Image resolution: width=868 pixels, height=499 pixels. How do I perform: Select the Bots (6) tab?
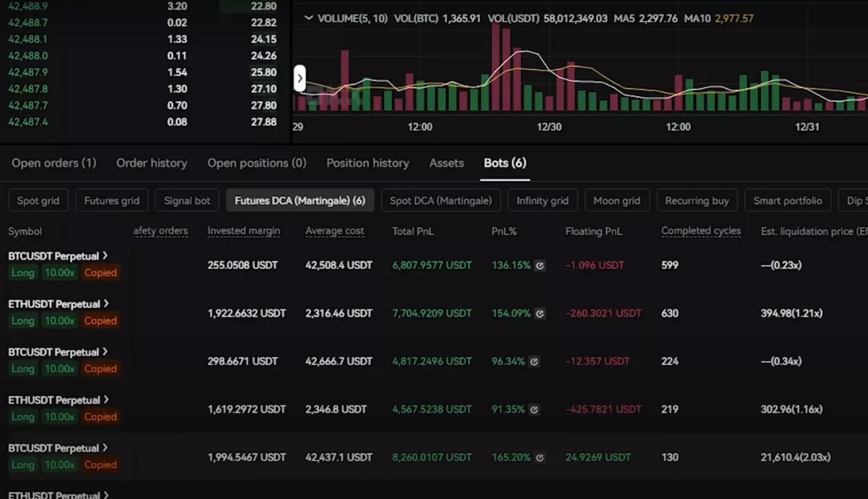[x=505, y=163]
